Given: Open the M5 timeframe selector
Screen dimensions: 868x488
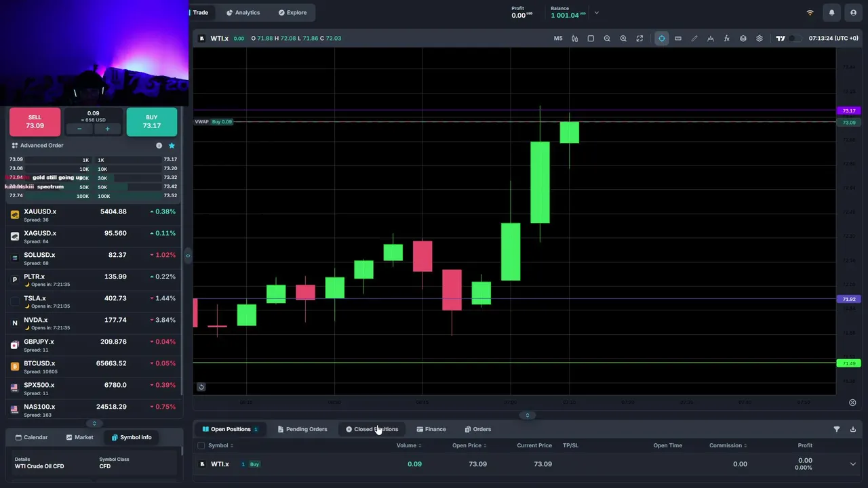Looking at the screenshot, I should (x=558, y=39).
